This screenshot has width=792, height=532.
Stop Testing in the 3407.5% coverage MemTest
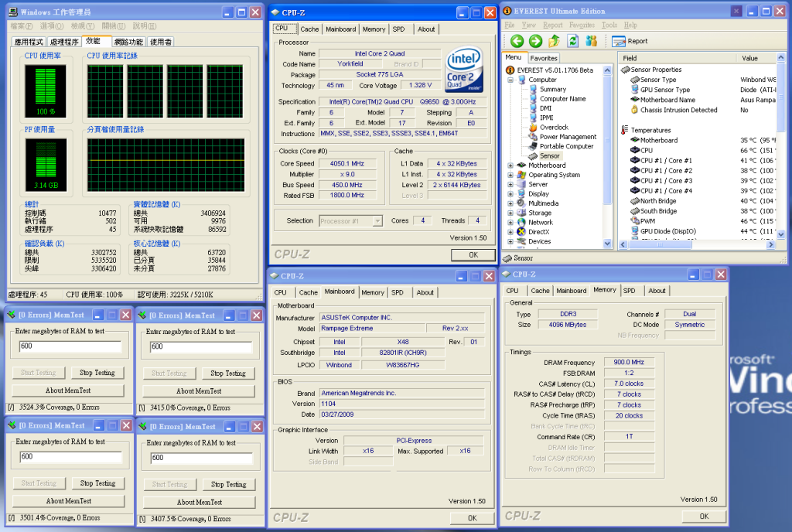click(229, 485)
